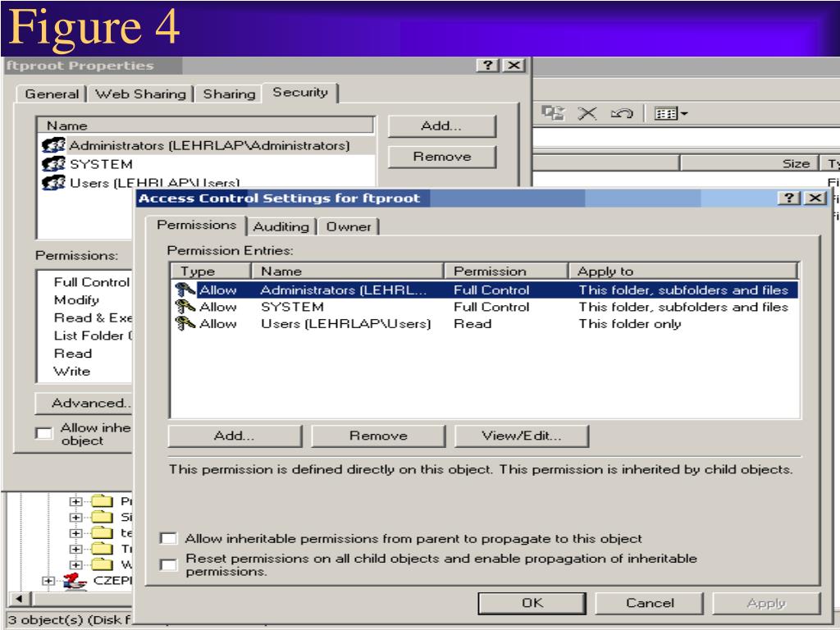Toggle the Allow inheritable checkbox in ftproot Properties
The height and width of the screenshot is (630, 840).
click(x=44, y=433)
